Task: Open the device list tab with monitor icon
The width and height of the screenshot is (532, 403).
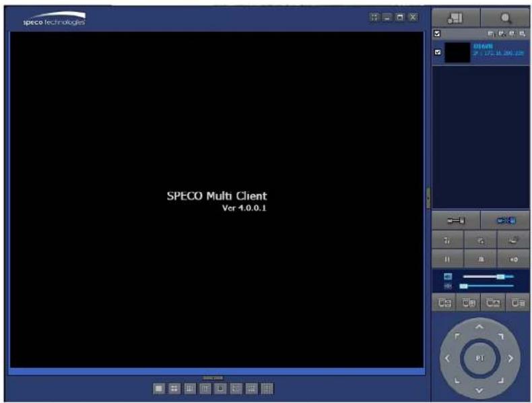Action: pyautogui.click(x=456, y=18)
